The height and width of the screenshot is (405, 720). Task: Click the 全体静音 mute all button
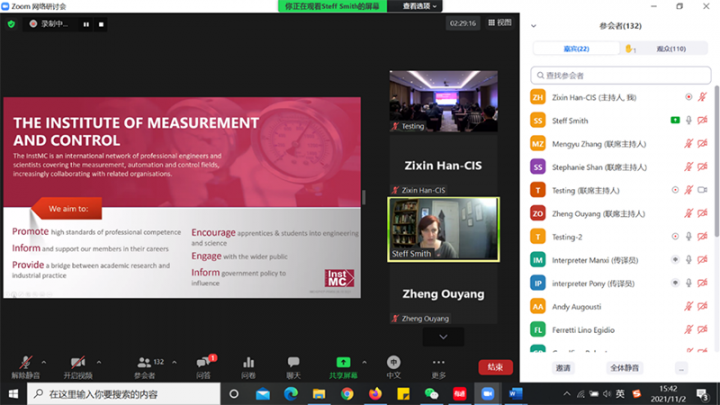[624, 368]
